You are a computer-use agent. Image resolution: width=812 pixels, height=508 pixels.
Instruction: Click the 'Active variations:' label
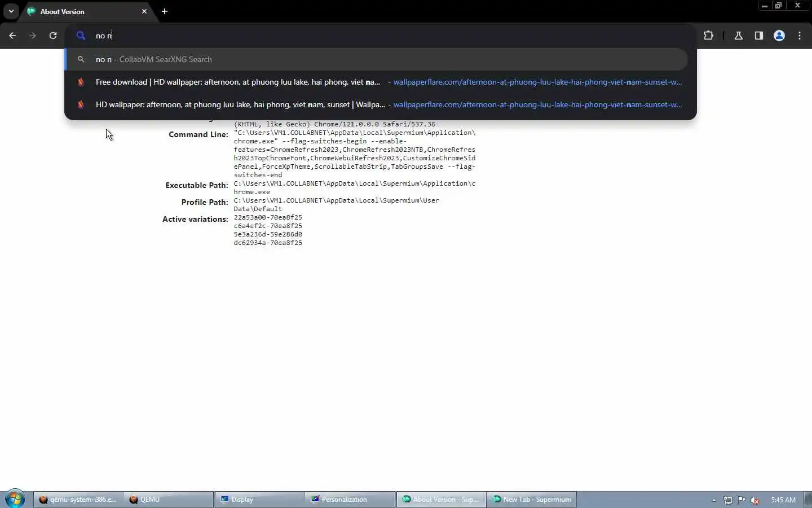(x=195, y=219)
